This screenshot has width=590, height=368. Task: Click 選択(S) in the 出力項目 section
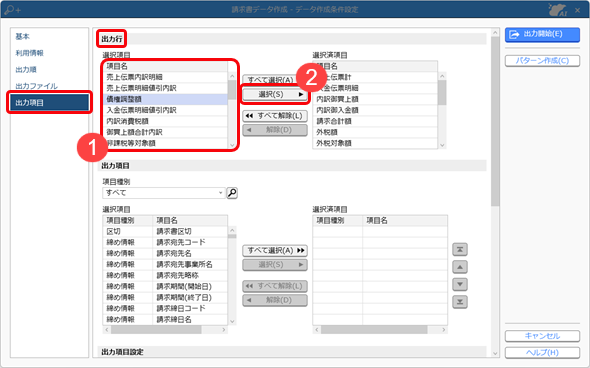(x=275, y=265)
